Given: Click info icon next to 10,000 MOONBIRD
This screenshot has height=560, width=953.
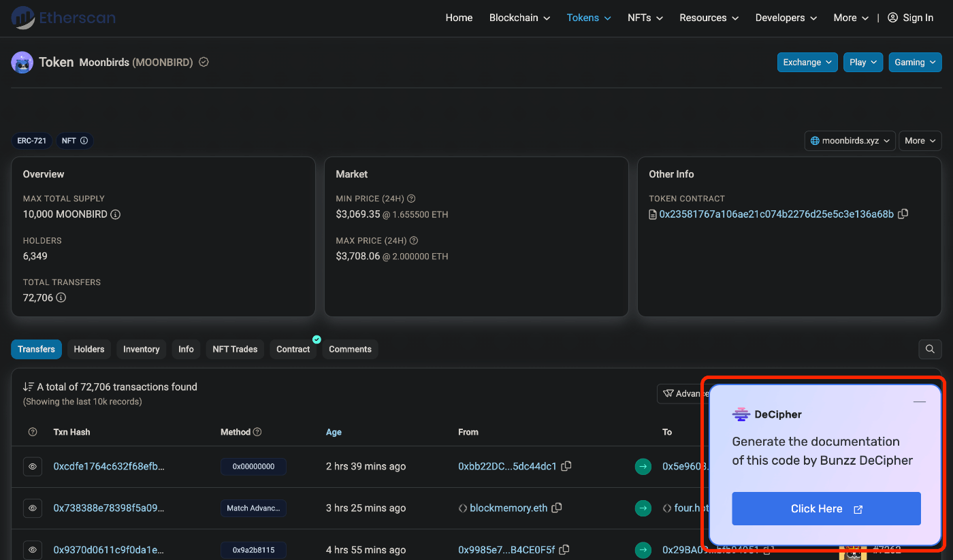Looking at the screenshot, I should point(116,214).
